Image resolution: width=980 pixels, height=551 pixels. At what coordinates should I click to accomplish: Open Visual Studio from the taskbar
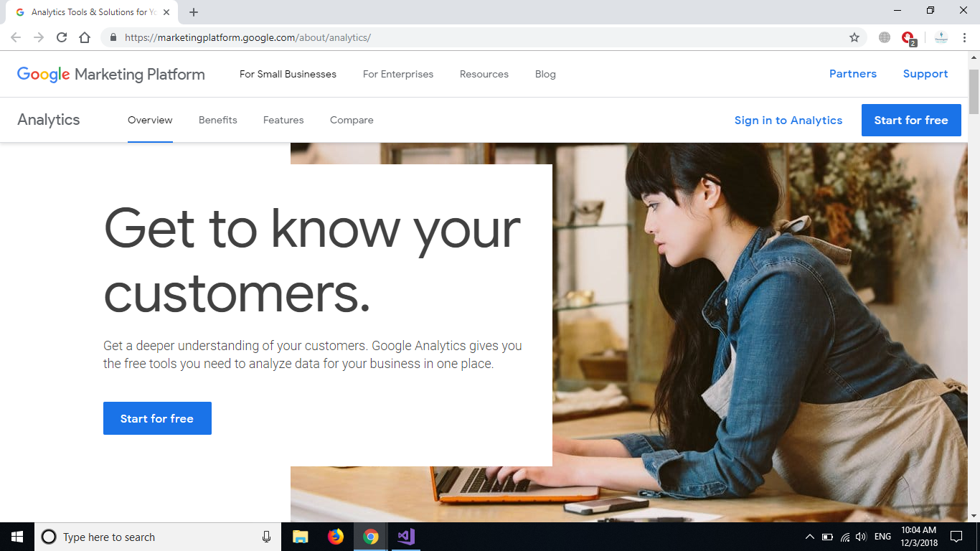(406, 537)
